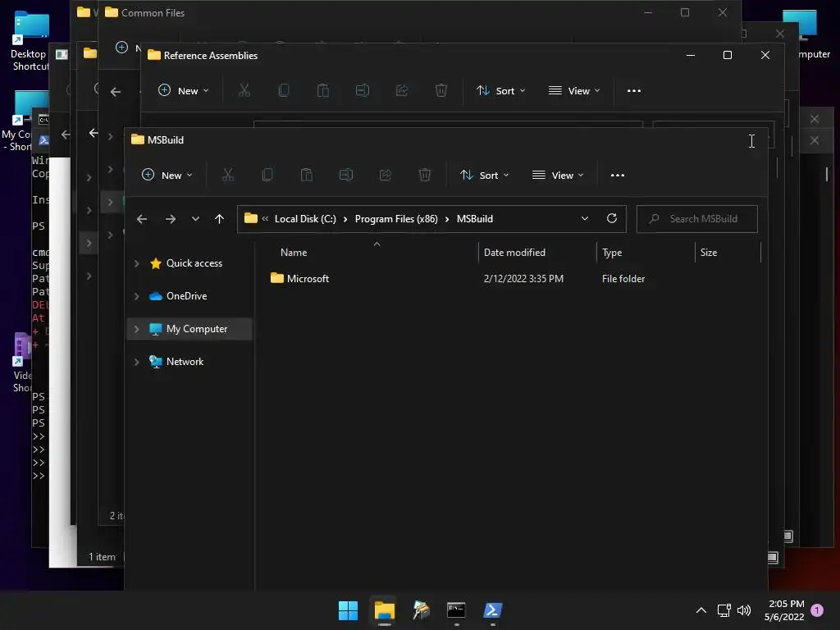Maximize the Reference Assemblies window

tap(728, 55)
